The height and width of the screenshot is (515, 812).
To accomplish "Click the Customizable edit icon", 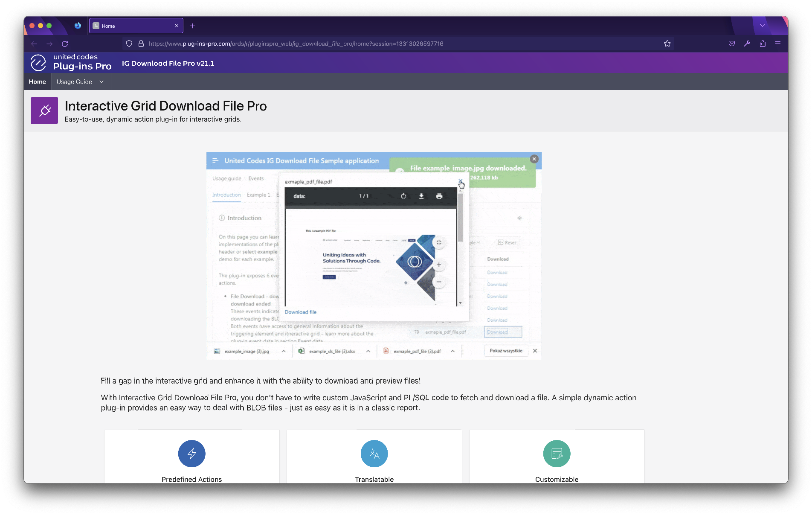I will point(557,454).
